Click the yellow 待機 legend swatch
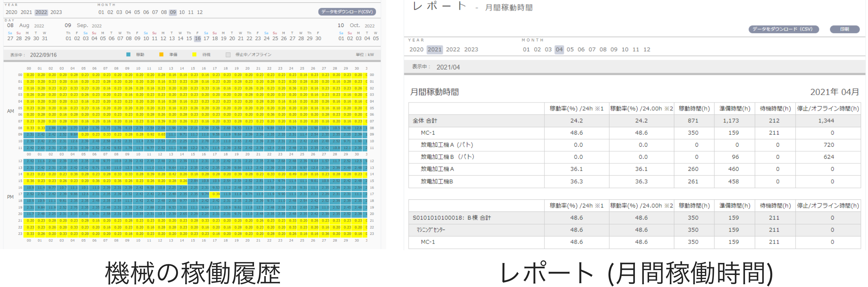 click(194, 55)
